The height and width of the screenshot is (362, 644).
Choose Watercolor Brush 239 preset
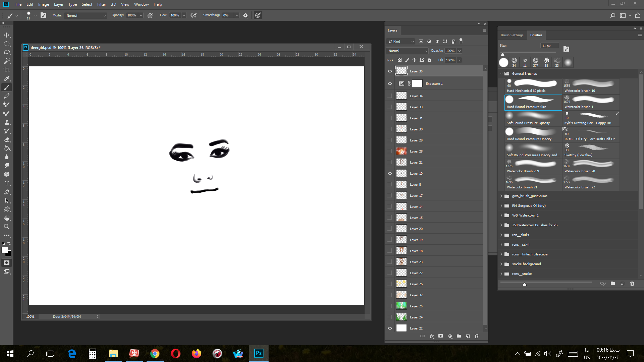pos(533,167)
